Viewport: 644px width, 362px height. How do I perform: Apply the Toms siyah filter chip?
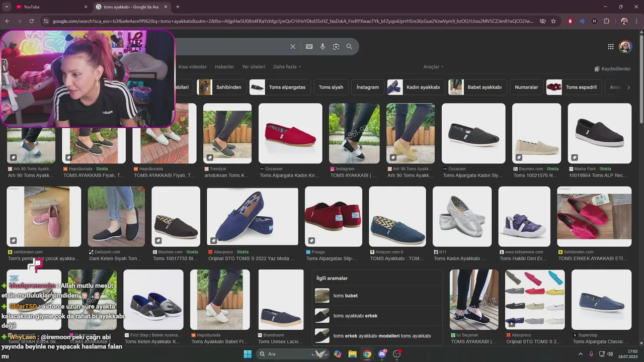click(331, 87)
